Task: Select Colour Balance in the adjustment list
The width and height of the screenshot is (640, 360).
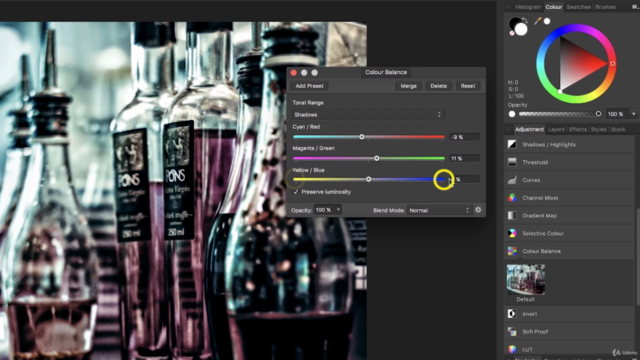Action: pyautogui.click(x=569, y=251)
